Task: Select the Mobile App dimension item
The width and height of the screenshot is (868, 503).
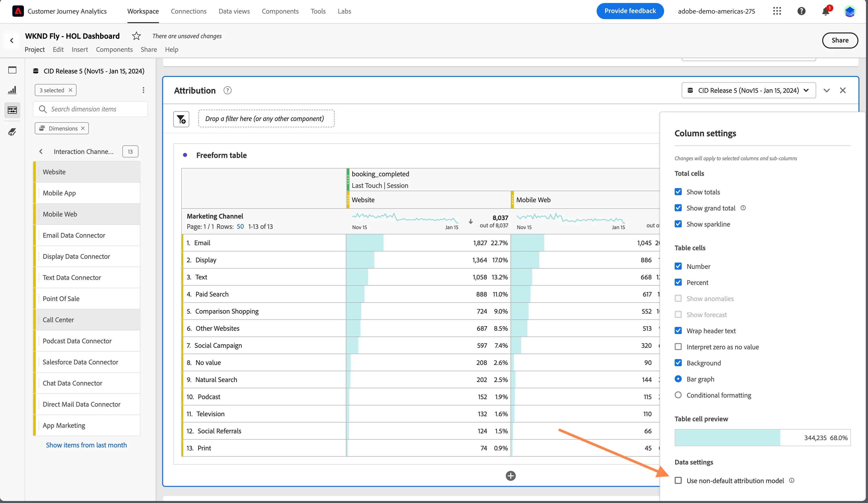Action: [87, 193]
